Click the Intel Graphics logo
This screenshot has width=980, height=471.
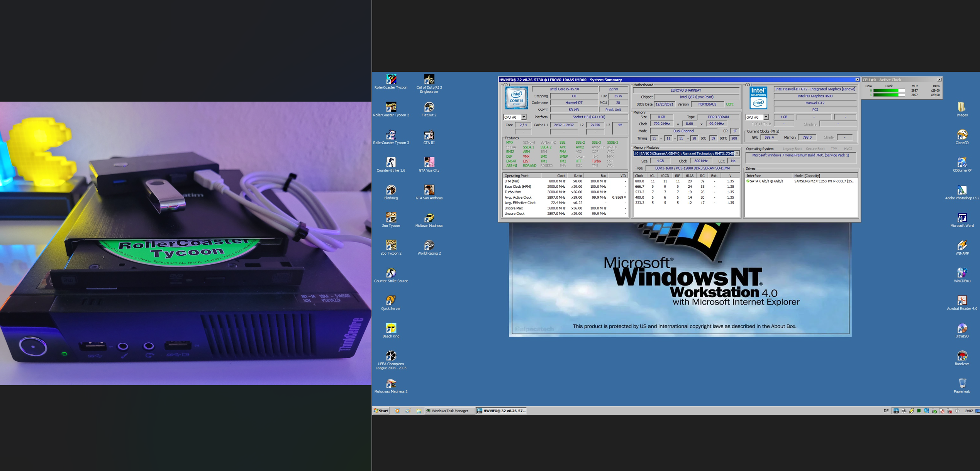click(x=758, y=98)
